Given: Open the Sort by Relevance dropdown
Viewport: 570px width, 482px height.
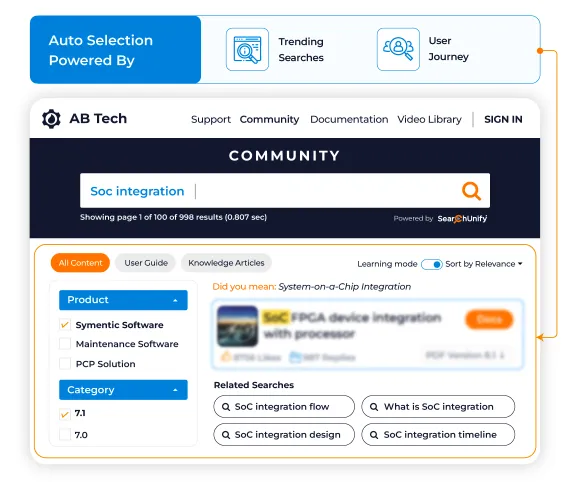Looking at the screenshot, I should click(x=484, y=264).
